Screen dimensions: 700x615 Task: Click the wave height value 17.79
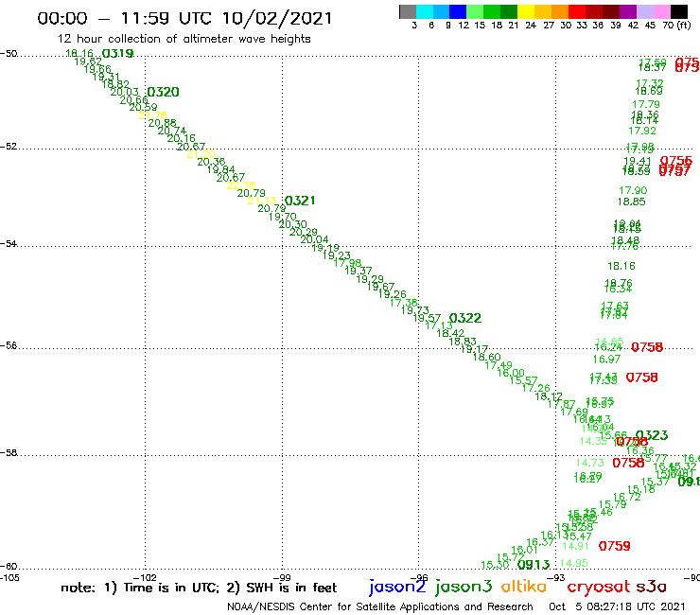pos(645,104)
